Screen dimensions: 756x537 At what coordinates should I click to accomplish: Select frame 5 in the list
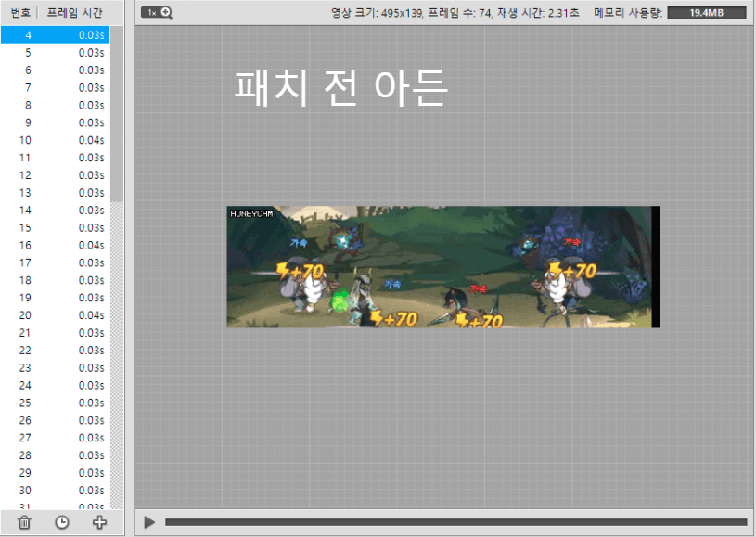point(55,53)
